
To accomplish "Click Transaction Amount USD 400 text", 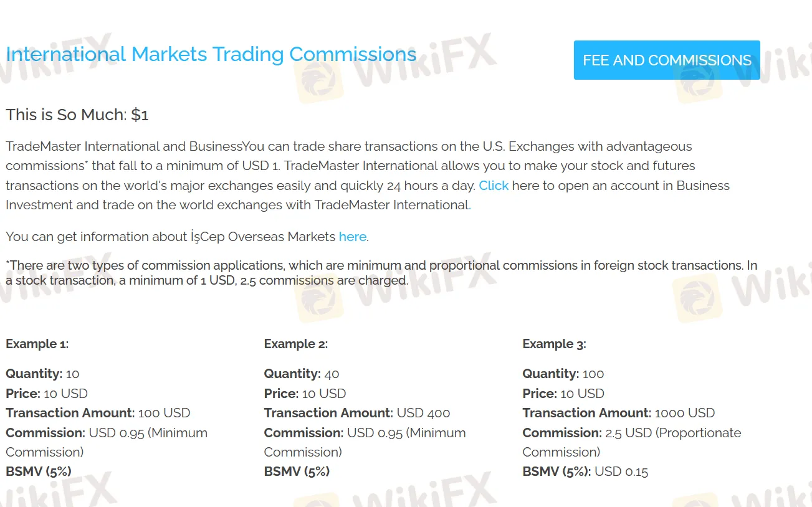I will tap(357, 413).
